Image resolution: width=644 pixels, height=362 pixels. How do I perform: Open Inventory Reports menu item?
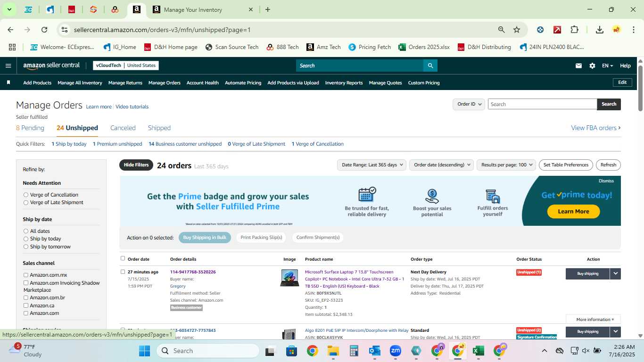[x=344, y=82]
